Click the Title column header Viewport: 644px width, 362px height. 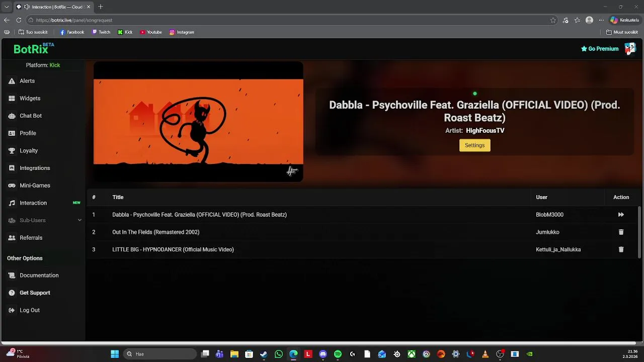[118, 197]
